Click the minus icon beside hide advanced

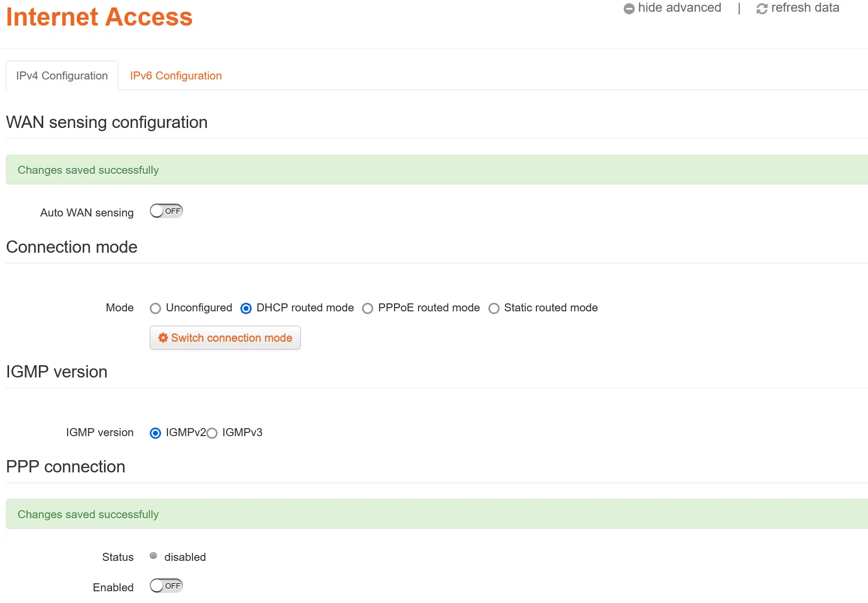click(x=629, y=9)
